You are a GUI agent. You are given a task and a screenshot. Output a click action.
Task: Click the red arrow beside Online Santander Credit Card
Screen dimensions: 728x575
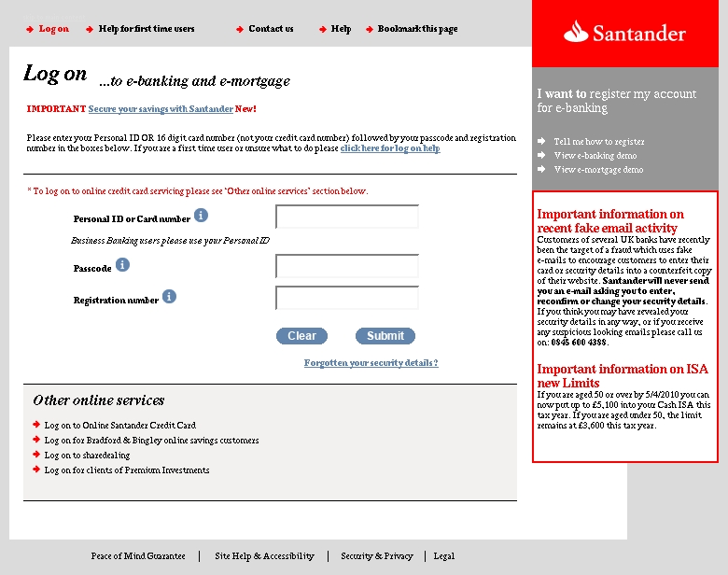[36, 425]
